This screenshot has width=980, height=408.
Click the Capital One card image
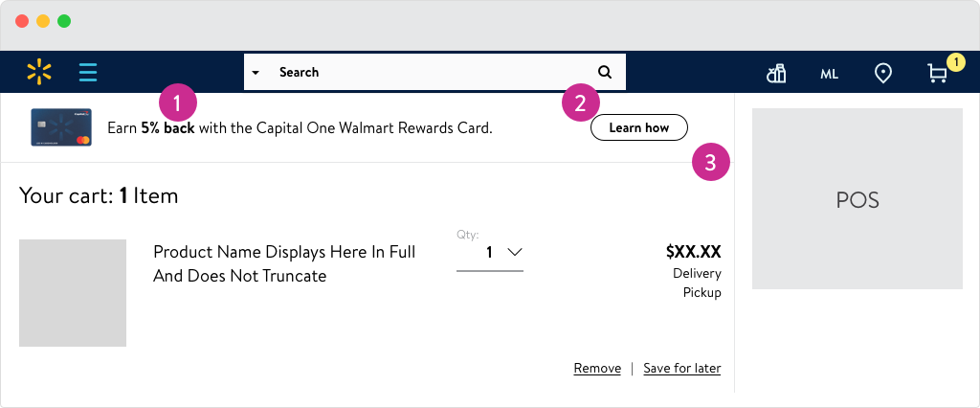click(61, 127)
